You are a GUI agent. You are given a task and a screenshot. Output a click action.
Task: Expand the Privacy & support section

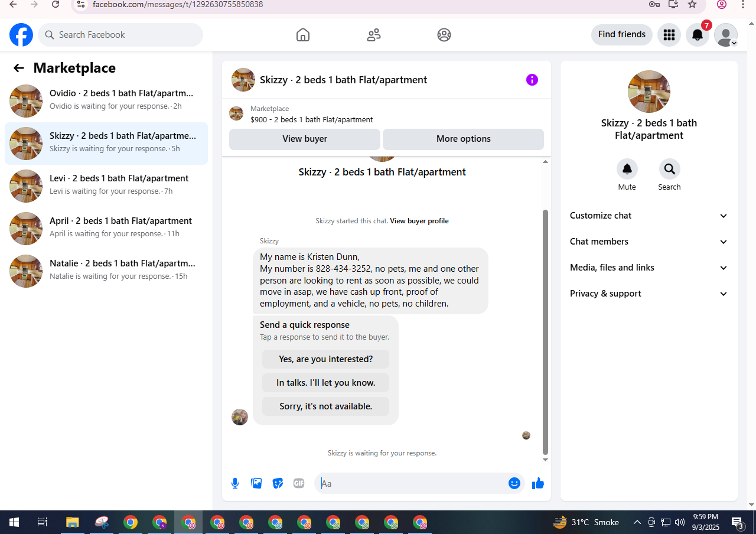[649, 294]
